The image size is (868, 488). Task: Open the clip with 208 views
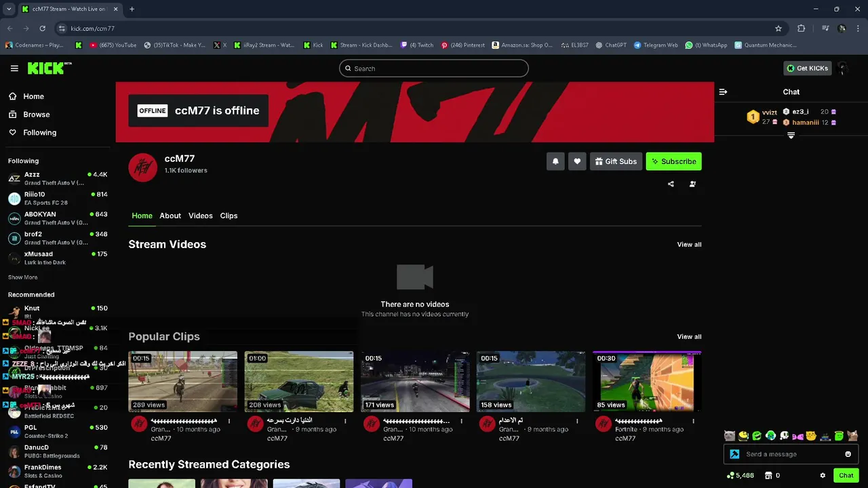[x=299, y=382]
